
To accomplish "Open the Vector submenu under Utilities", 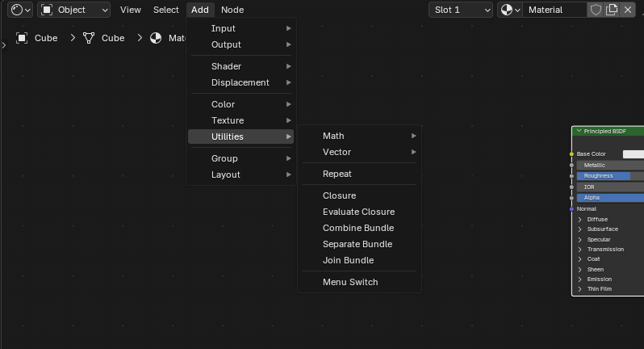I will coord(359,152).
